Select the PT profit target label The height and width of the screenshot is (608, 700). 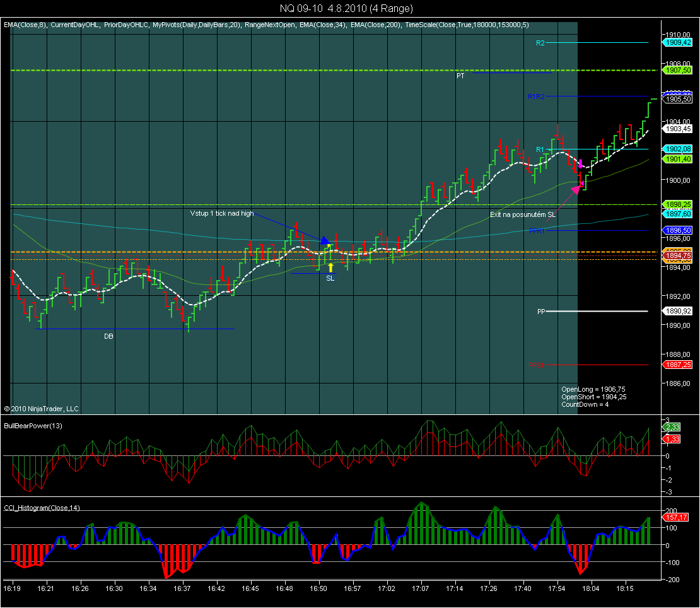coord(460,76)
